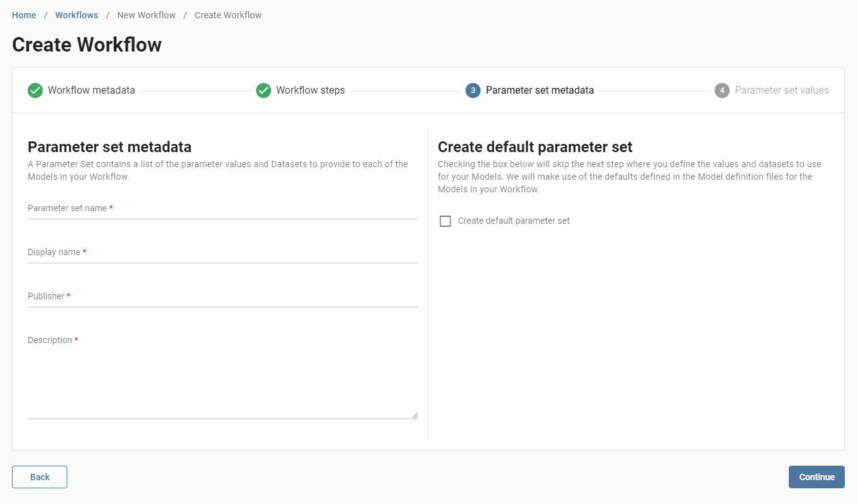The width and height of the screenshot is (858, 504).
Task: Select the Parameter set metadata step label
Action: [x=540, y=90]
